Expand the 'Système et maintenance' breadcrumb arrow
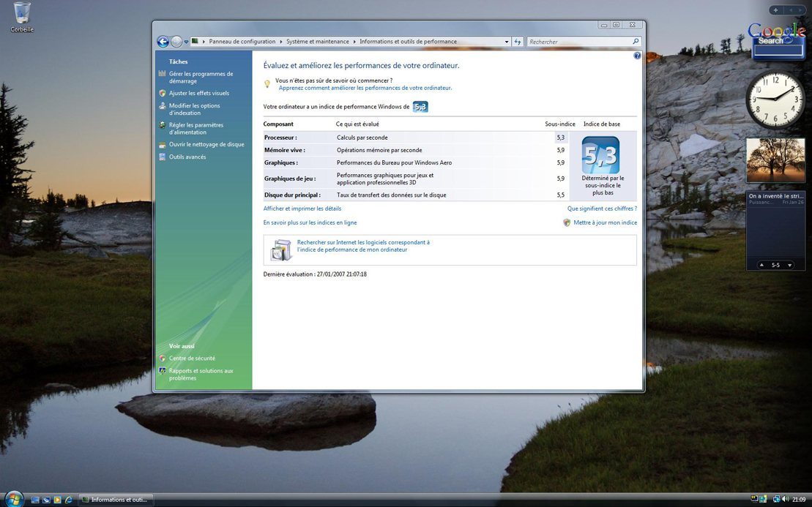This screenshot has height=507, width=812. 355,42
